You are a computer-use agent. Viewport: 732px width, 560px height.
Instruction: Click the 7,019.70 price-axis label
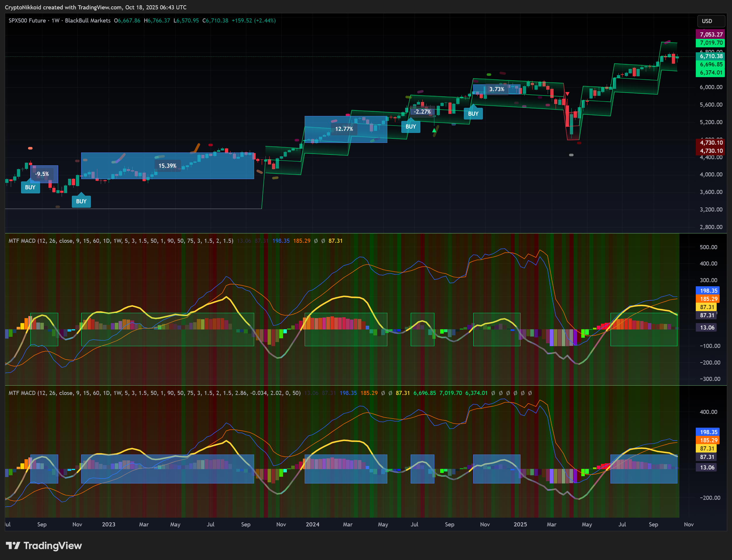point(711,43)
